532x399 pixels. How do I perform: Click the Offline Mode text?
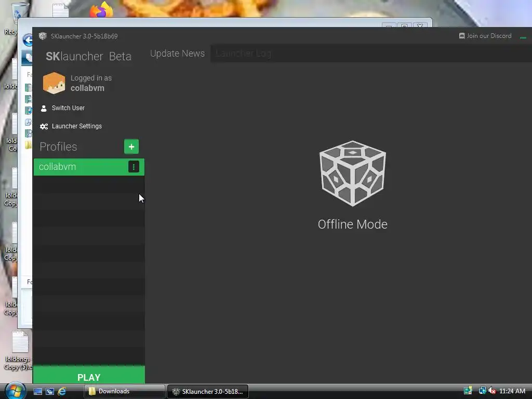(353, 224)
